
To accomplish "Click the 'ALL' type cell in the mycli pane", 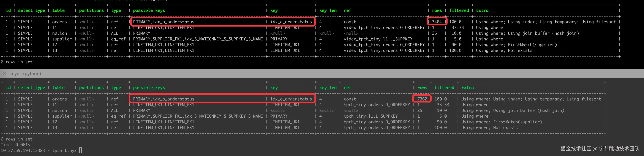I will pos(115,110).
